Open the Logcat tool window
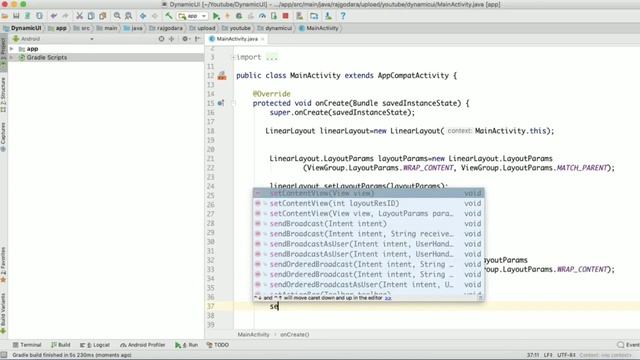640x360 pixels. [x=95, y=345]
